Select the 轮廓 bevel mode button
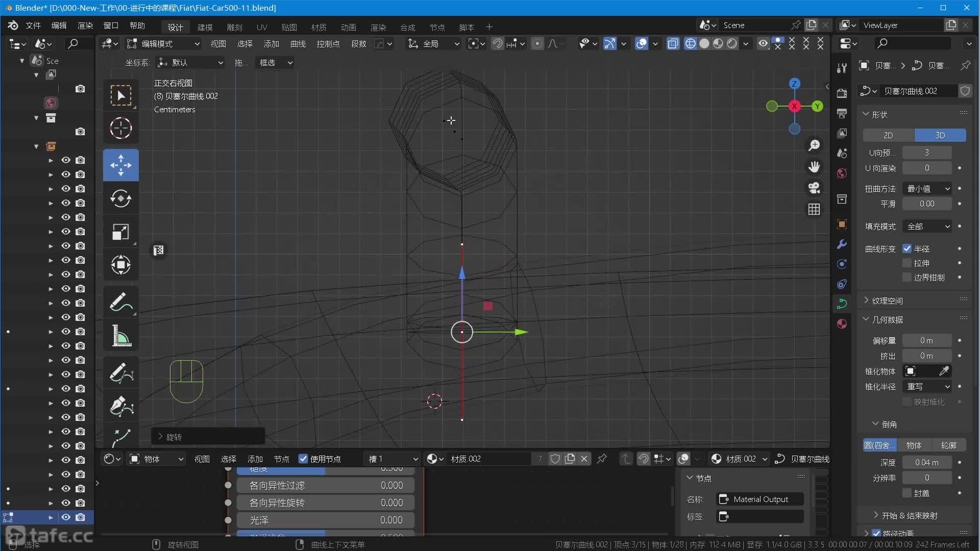 pyautogui.click(x=949, y=445)
